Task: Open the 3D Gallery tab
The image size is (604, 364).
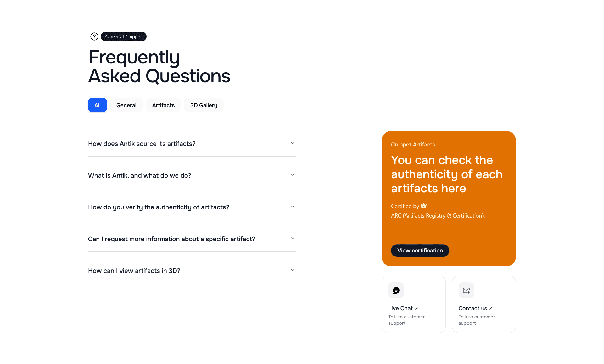Action: [x=204, y=105]
